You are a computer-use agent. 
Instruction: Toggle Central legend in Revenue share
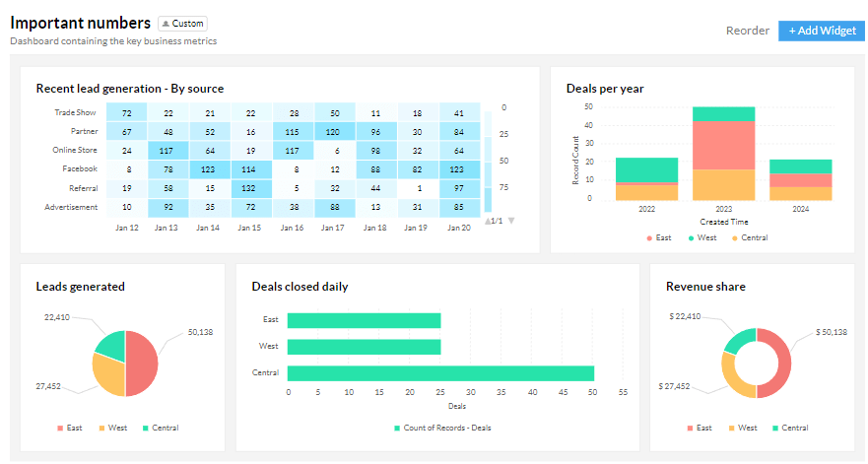[x=790, y=428]
